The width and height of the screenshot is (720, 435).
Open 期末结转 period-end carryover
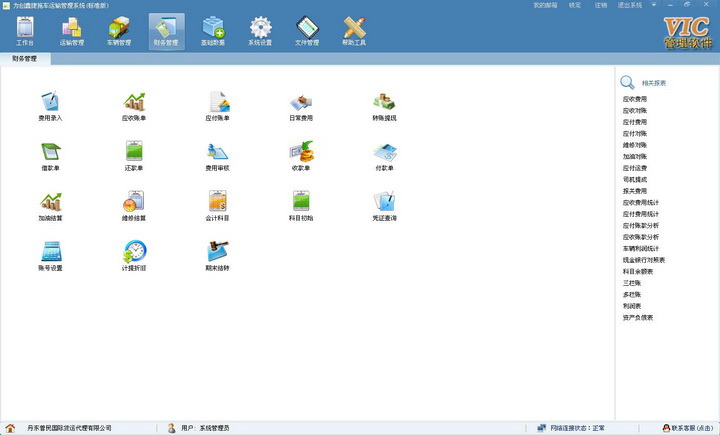click(x=217, y=256)
